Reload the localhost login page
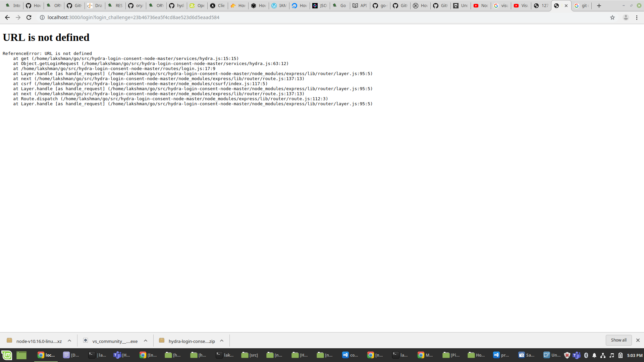Viewport: 644px width, 362px height. (x=29, y=17)
